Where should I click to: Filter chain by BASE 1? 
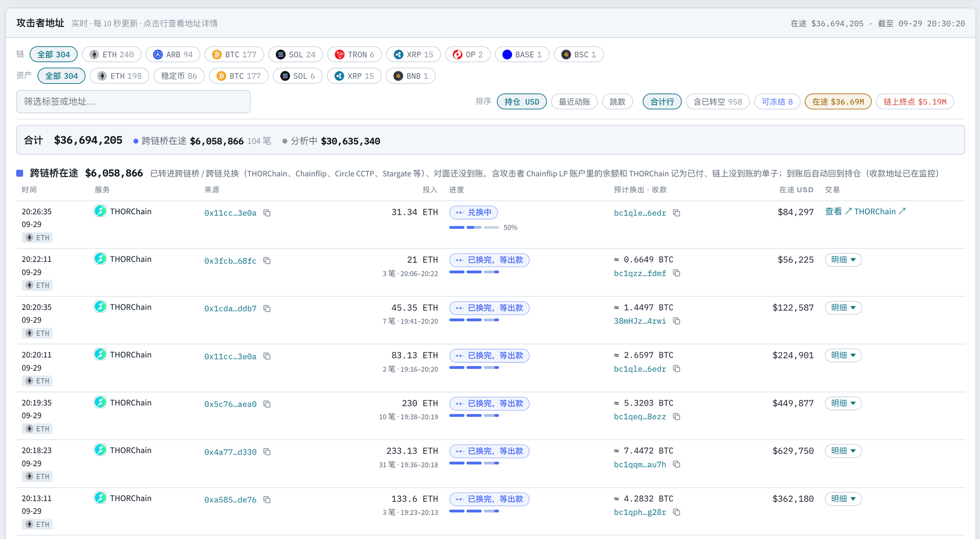pos(522,54)
